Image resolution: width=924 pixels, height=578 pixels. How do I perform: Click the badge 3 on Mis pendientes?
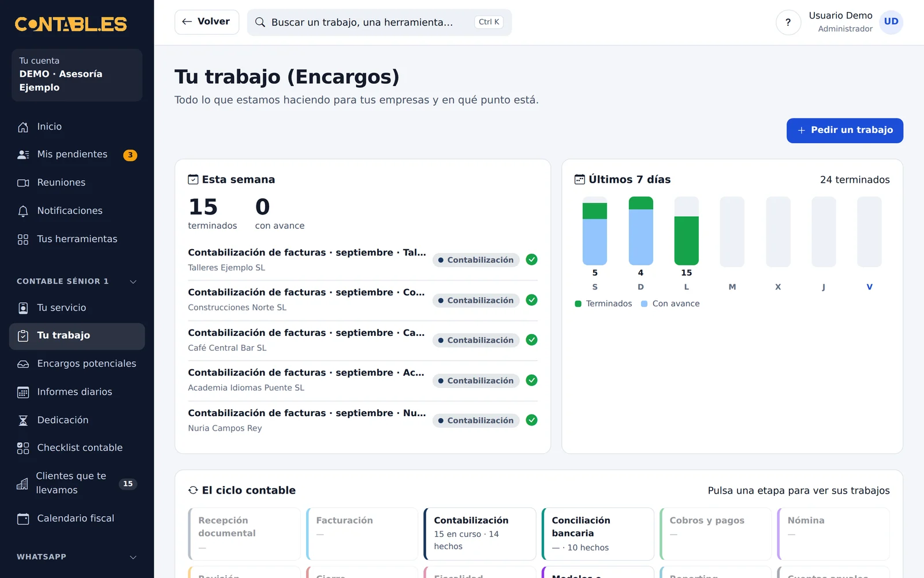(x=130, y=155)
